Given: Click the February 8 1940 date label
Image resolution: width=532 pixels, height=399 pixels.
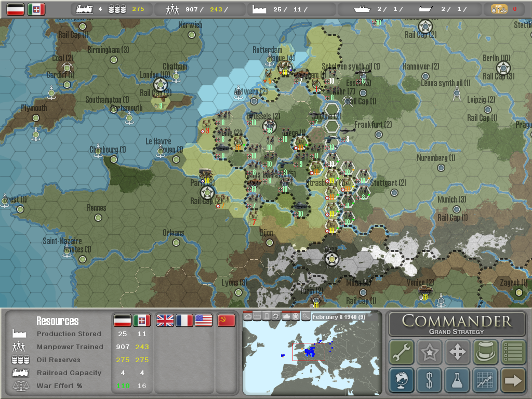Looking at the screenshot, I should (338, 317).
